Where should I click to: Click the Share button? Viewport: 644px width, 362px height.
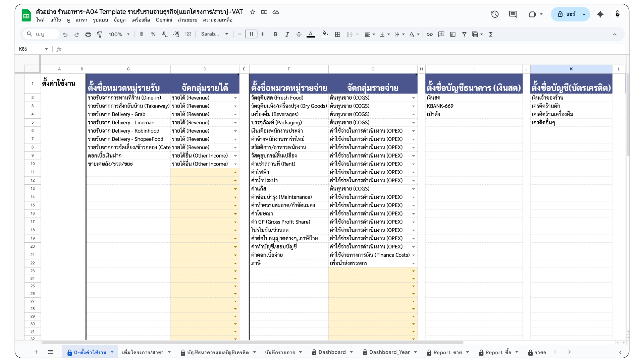pos(566,14)
